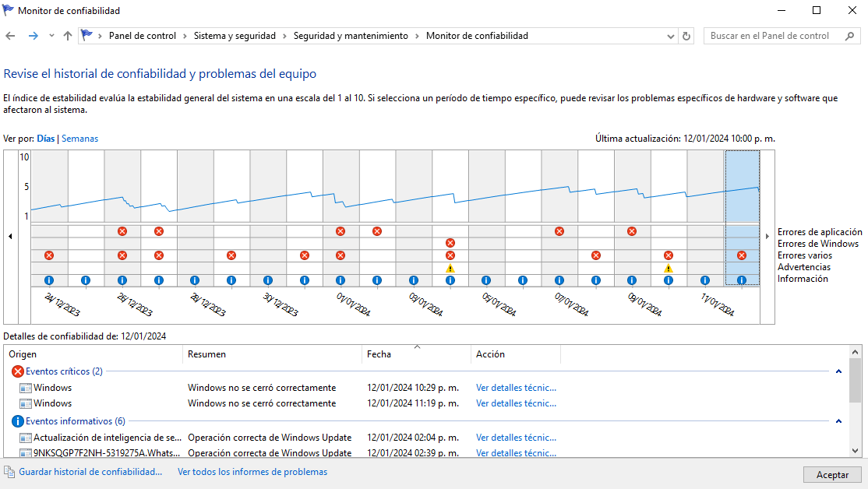This screenshot has height=489, width=868.
Task: Open technical details for the 10:29 p. m. event
Action: (x=516, y=388)
